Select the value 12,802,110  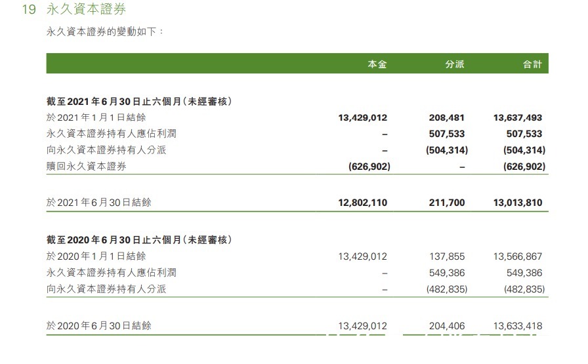[x=363, y=203]
